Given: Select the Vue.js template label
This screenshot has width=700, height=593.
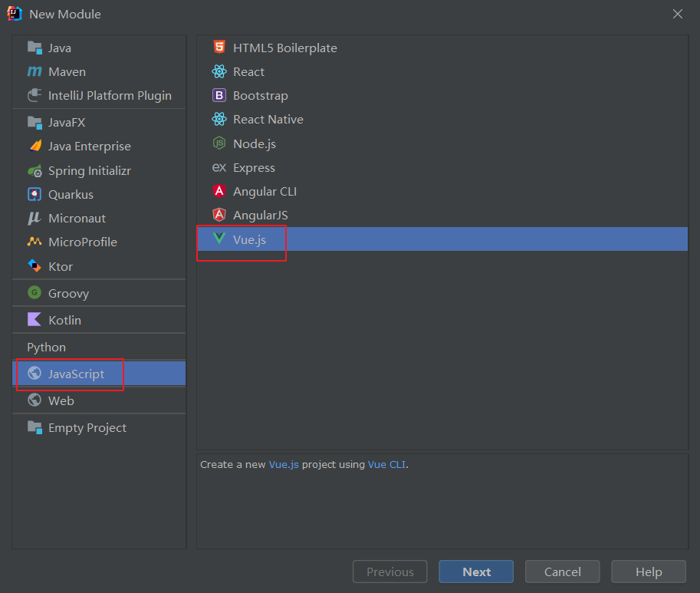Looking at the screenshot, I should coord(249,240).
